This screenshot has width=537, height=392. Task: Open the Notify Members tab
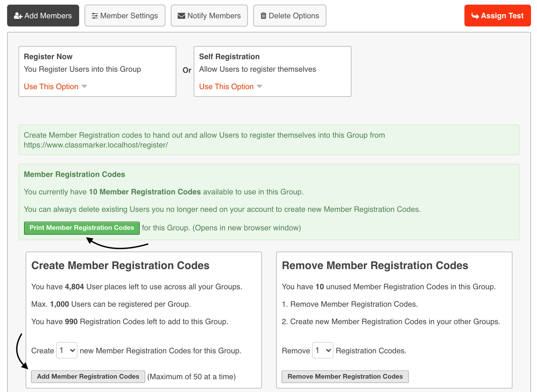click(x=209, y=16)
